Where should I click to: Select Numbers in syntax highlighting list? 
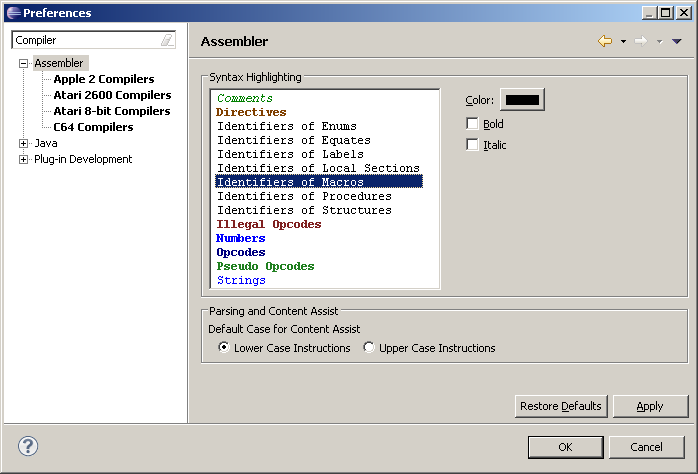[240, 238]
